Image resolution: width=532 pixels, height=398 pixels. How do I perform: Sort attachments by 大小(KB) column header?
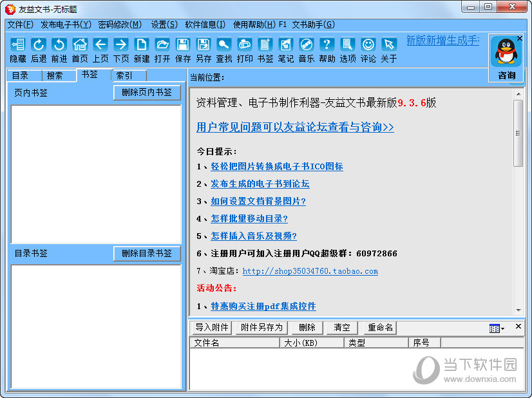pos(312,343)
